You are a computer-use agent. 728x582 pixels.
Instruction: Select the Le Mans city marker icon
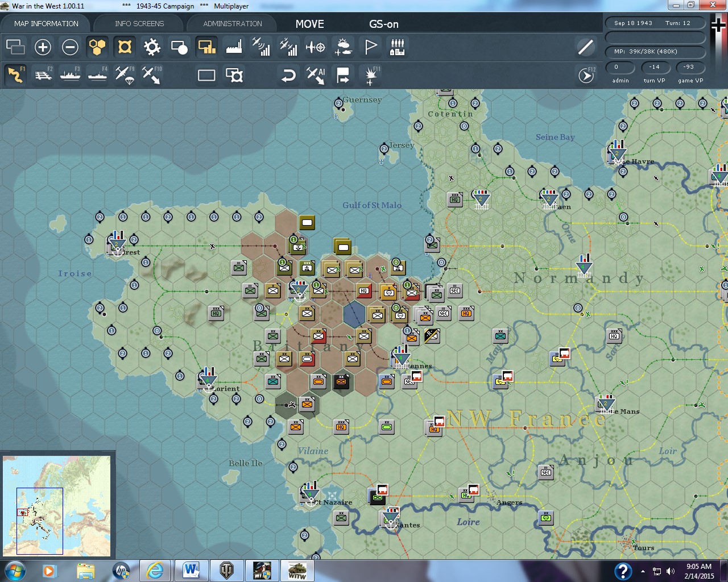tap(606, 404)
